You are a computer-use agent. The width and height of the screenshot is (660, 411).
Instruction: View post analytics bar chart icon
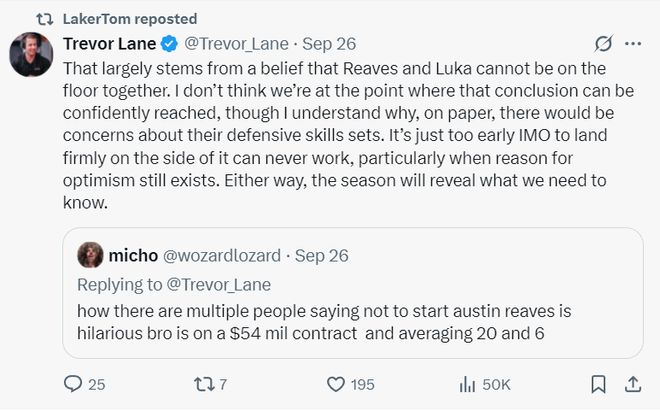click(467, 384)
